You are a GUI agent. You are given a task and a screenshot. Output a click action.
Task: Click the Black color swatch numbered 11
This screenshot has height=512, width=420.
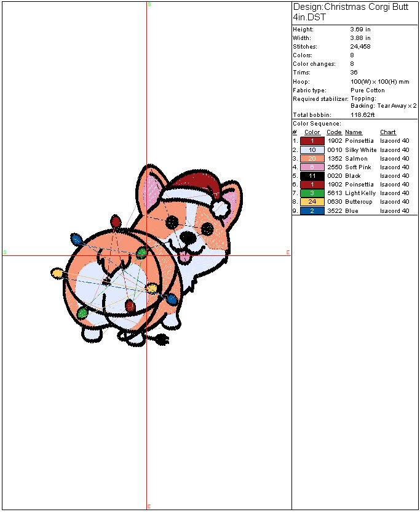(312, 176)
